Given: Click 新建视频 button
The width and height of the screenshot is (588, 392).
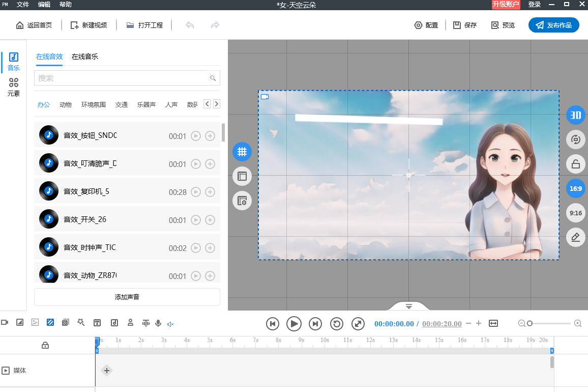Looking at the screenshot, I should [89, 25].
